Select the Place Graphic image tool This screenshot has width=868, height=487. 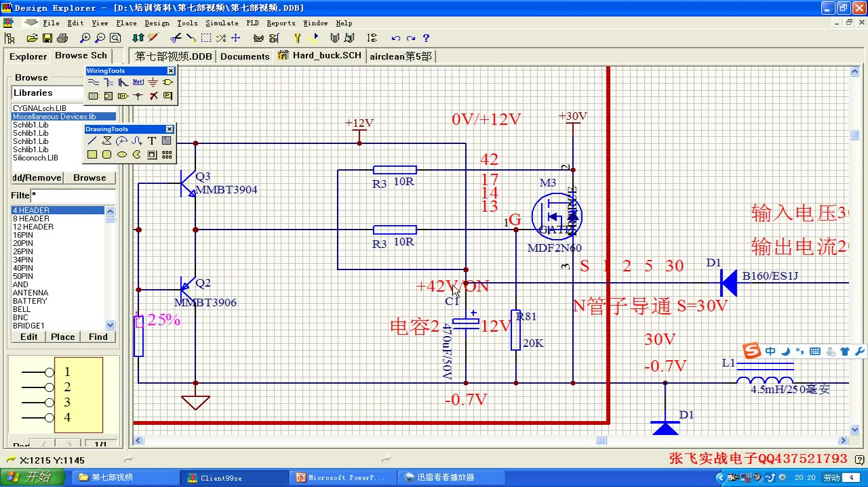coord(152,154)
